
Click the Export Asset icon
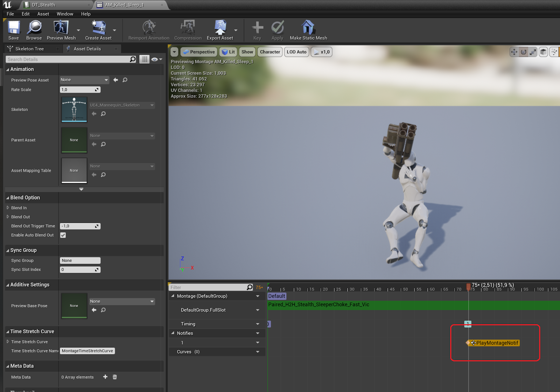[x=220, y=28]
